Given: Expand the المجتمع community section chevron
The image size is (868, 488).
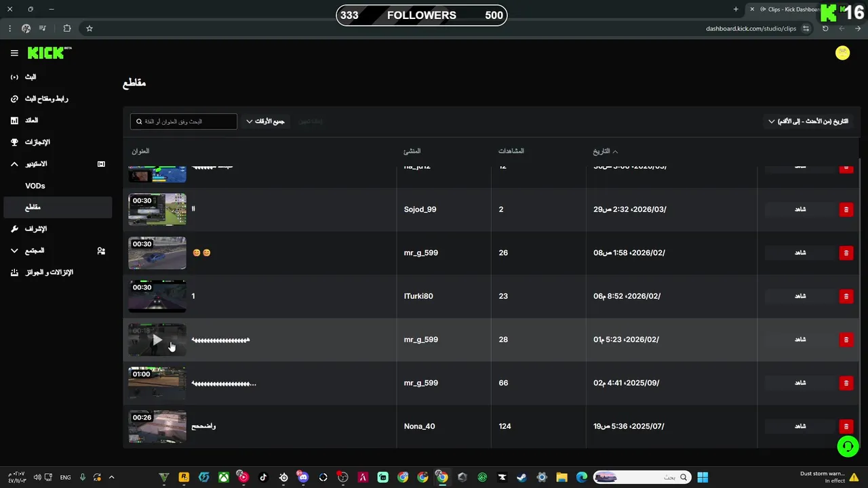Looking at the screenshot, I should (14, 251).
